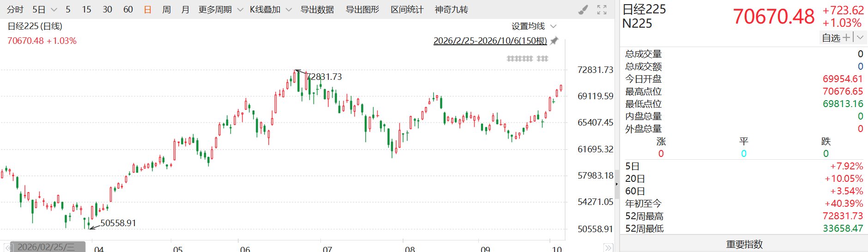Click the 09 month axis marker
Screen dimensions: 868x252
click(485, 249)
